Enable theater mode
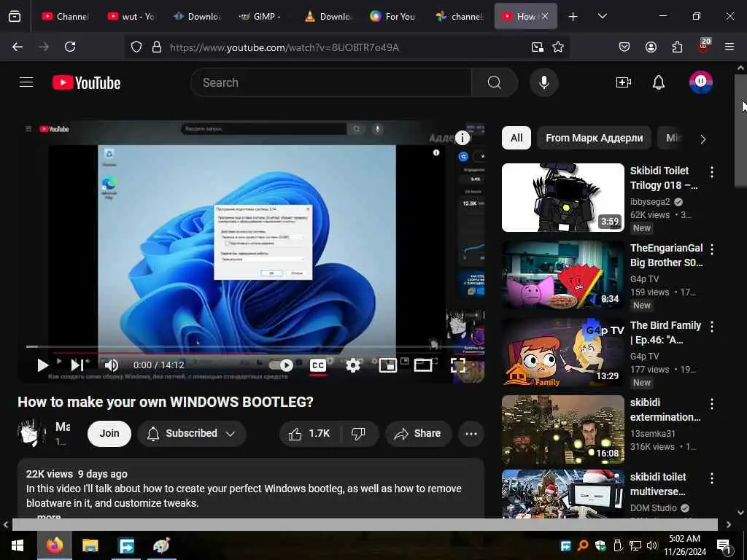This screenshot has height=560, width=747. (x=422, y=365)
